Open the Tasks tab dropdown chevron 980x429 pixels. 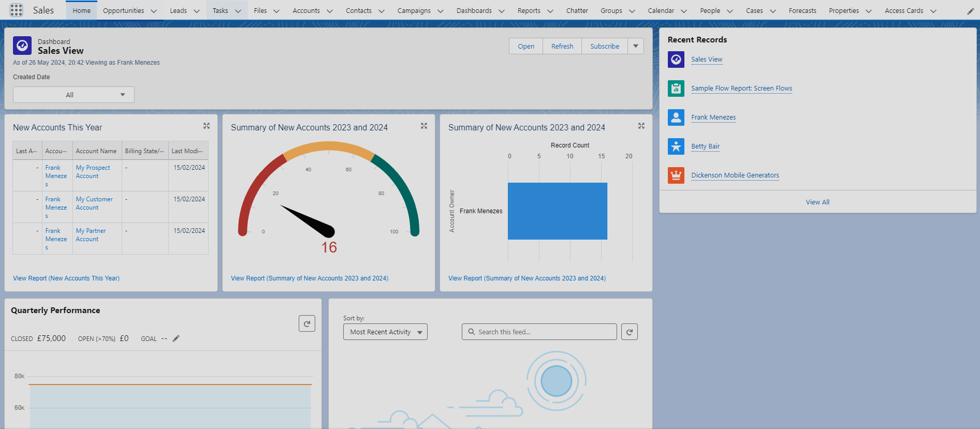(x=238, y=11)
